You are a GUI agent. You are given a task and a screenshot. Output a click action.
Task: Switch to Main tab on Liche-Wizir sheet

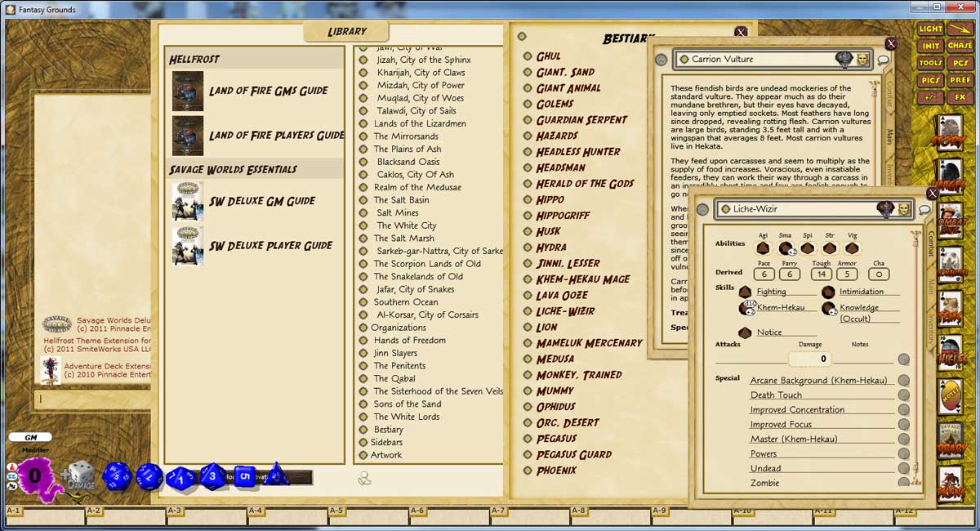pyautogui.click(x=930, y=286)
